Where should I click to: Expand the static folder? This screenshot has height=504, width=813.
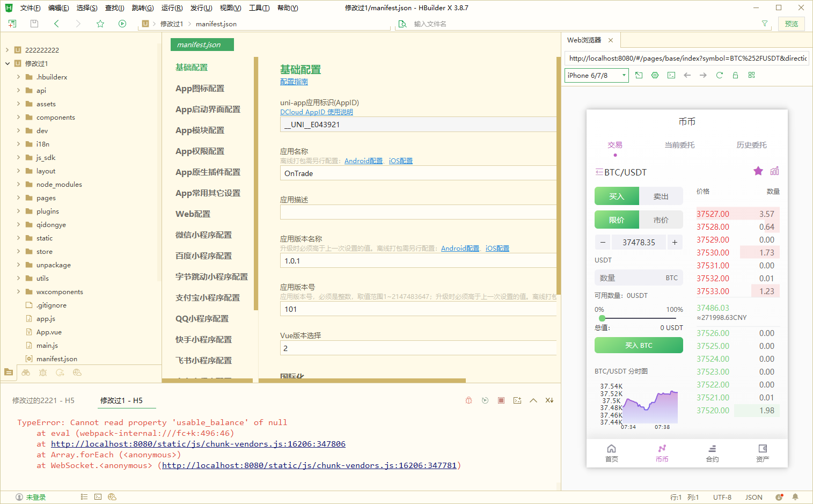point(18,238)
